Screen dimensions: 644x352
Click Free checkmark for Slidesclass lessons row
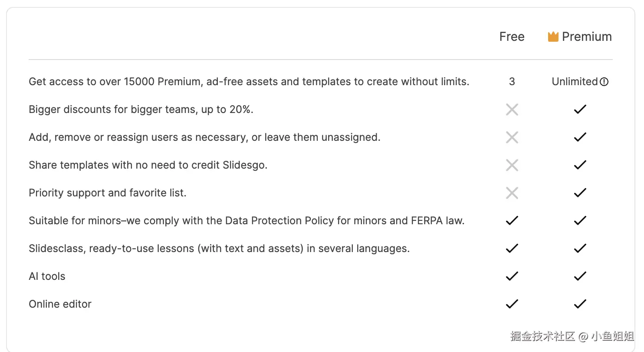click(512, 249)
